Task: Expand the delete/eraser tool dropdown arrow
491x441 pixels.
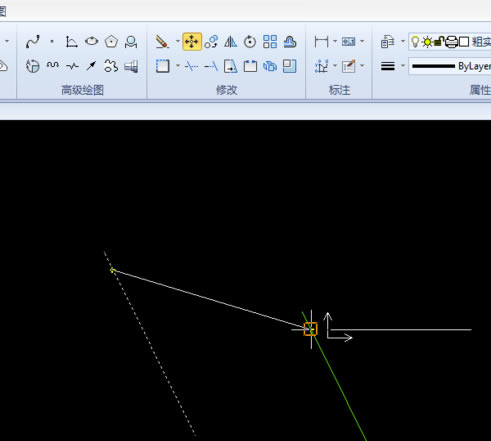Action: 178,42
